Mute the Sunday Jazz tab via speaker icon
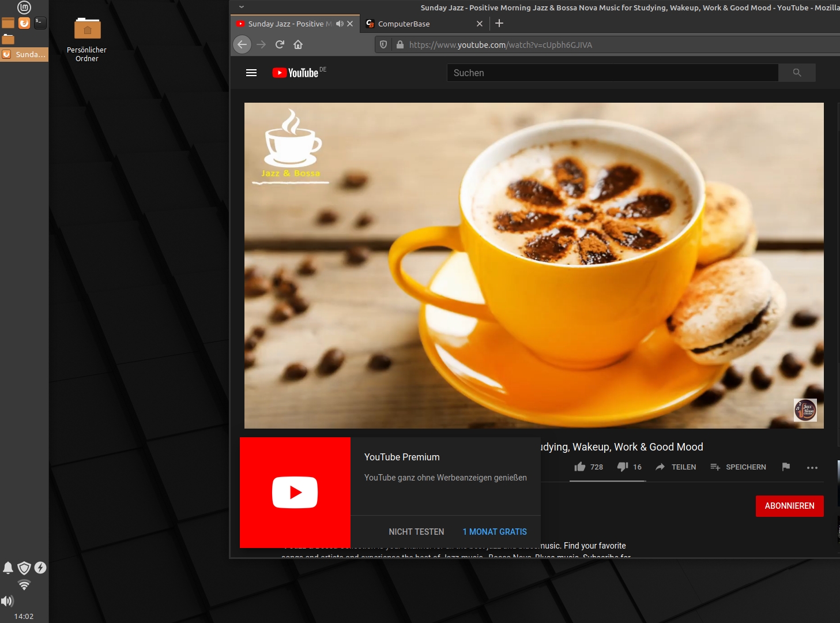 pyautogui.click(x=340, y=24)
